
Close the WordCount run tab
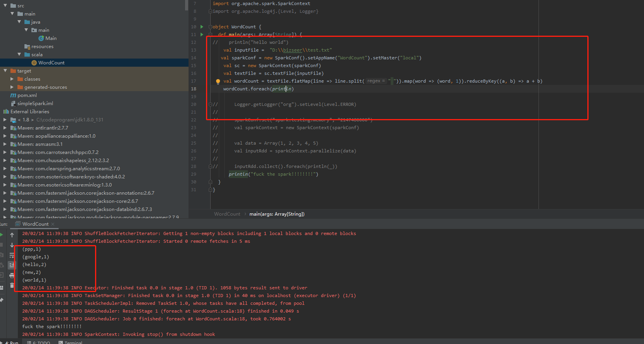(53, 224)
